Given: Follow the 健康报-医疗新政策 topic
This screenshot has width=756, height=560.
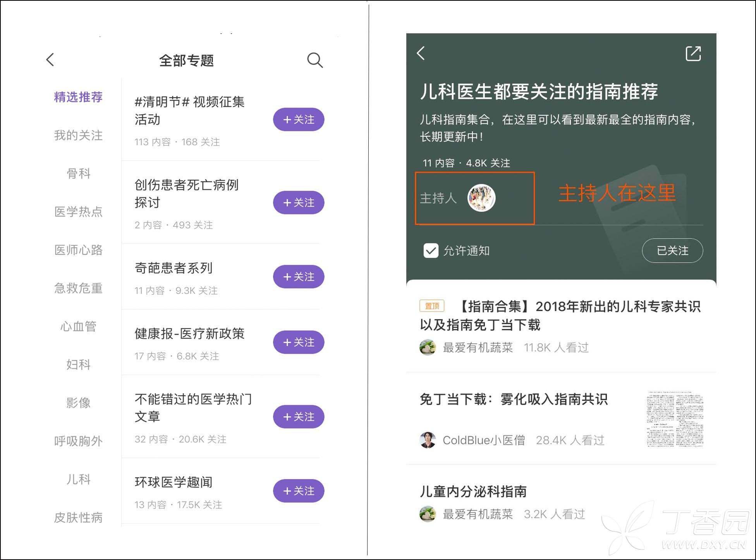Looking at the screenshot, I should pyautogui.click(x=299, y=342).
